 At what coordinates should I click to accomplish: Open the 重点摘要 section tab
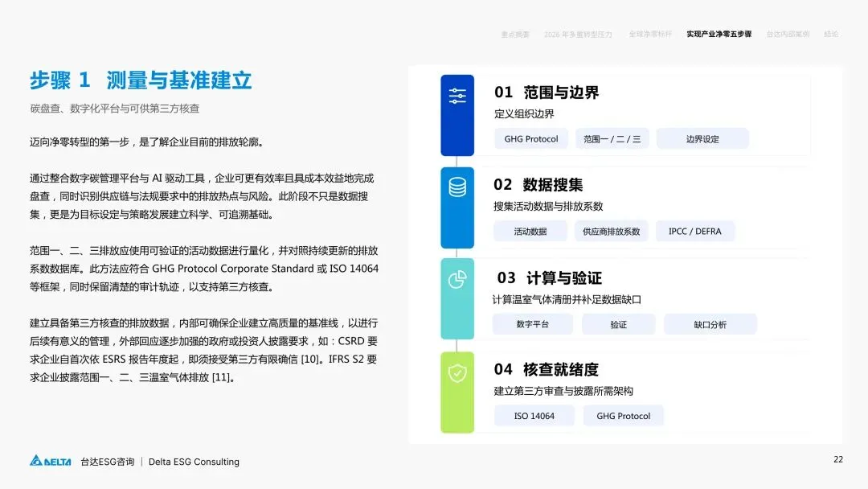coord(515,35)
